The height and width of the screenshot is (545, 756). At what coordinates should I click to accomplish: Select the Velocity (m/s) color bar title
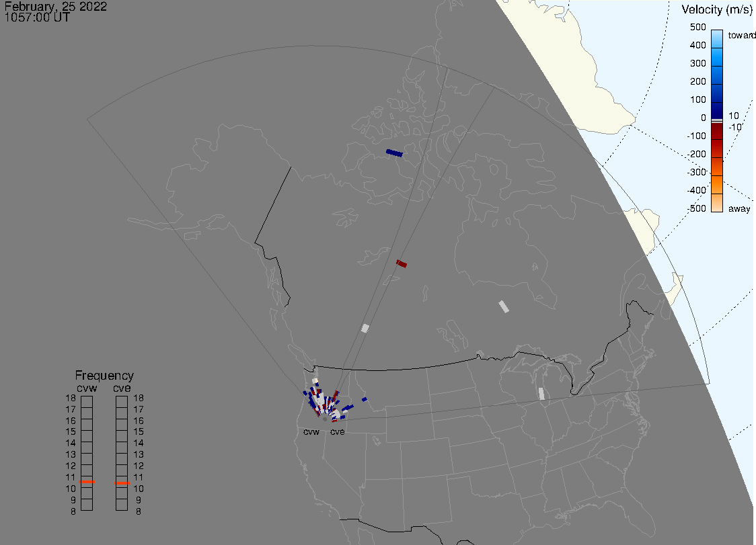tap(717, 9)
